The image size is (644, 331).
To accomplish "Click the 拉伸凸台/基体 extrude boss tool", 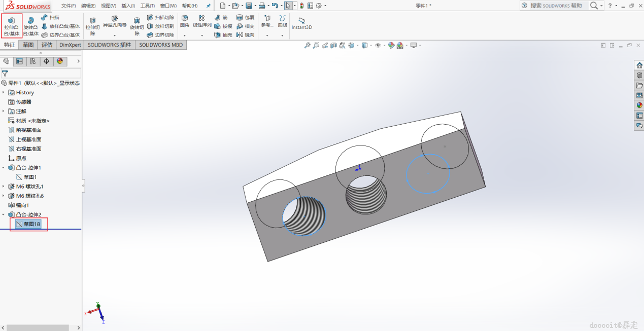I will (11, 25).
